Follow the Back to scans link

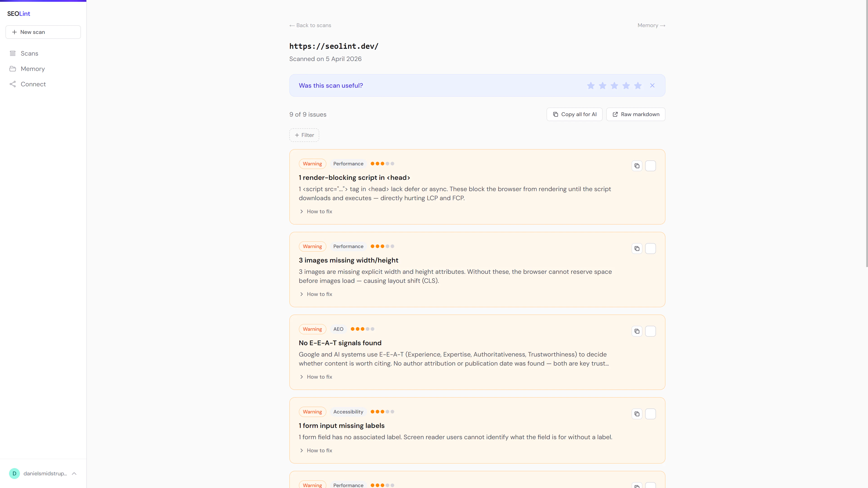[x=310, y=25]
